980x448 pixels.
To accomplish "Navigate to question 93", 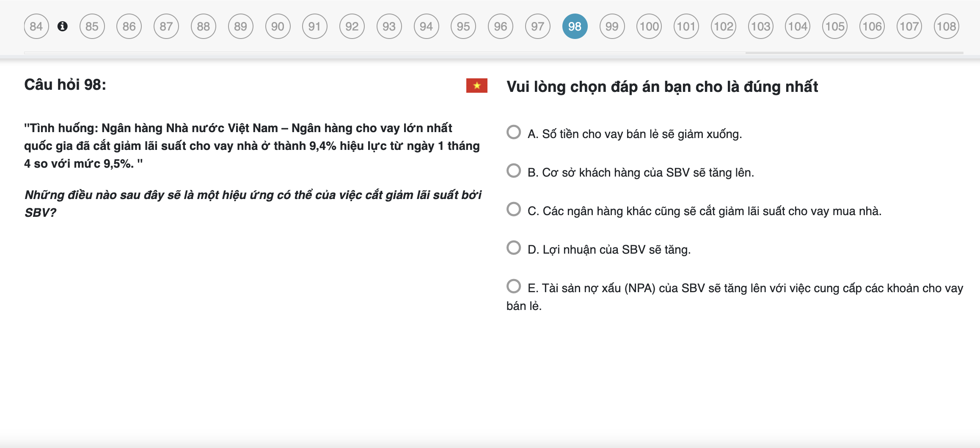I will pyautogui.click(x=389, y=26).
